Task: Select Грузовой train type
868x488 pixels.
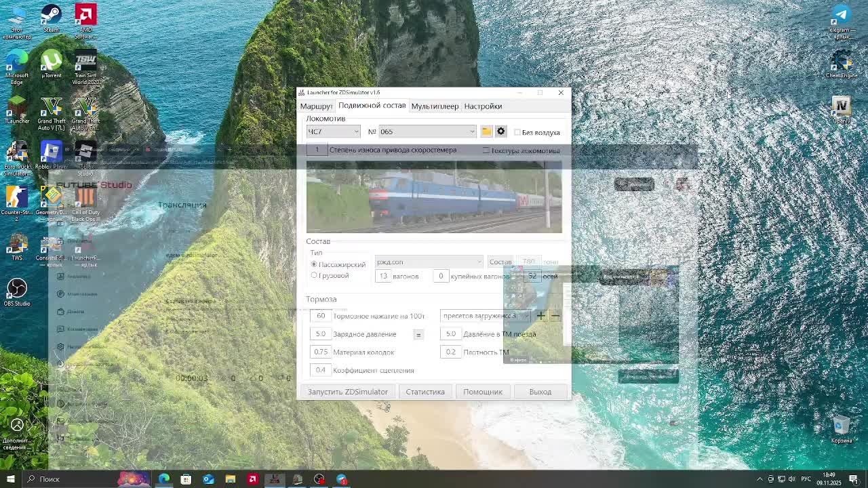Action: coord(313,275)
